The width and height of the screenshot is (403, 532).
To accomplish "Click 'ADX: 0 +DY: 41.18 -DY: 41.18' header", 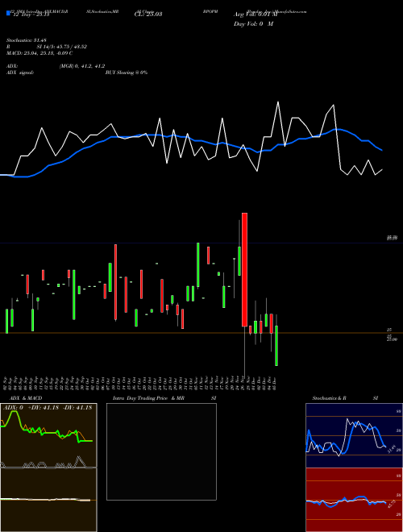I will pos(48,408).
